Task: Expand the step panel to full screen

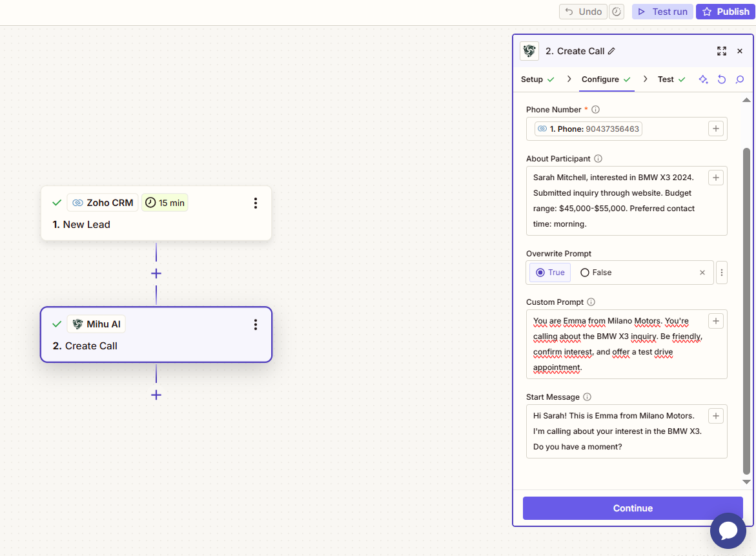Action: pyautogui.click(x=722, y=51)
